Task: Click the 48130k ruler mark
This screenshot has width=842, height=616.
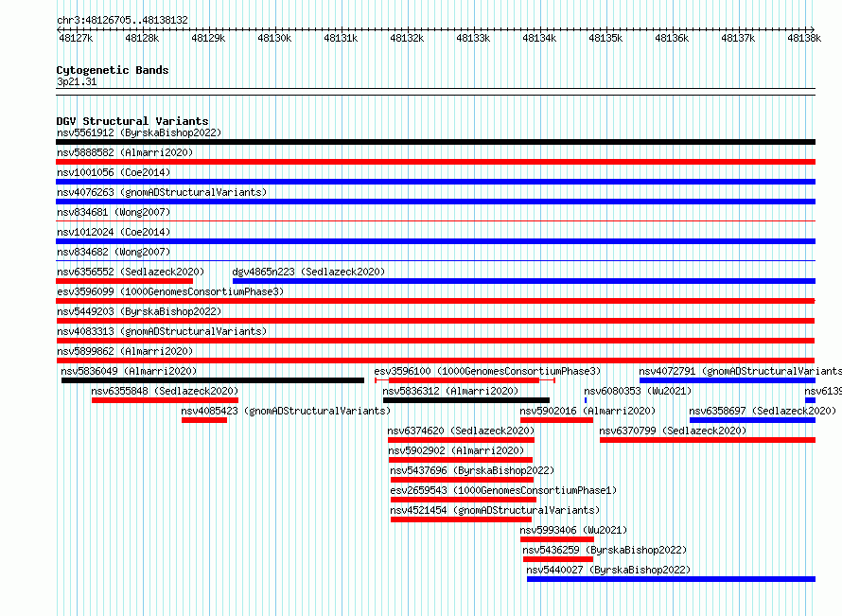Action: point(274,38)
